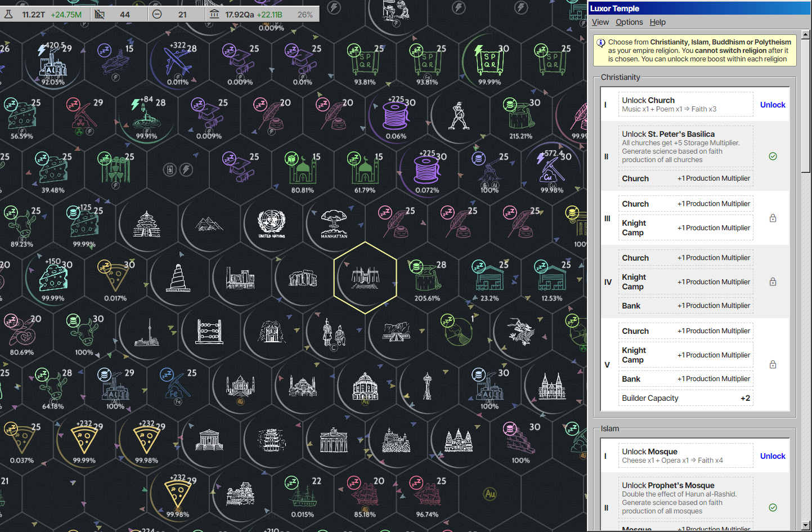Click the twin-spire cathedral tile
Screen dimensions: 812x532
coord(552,386)
